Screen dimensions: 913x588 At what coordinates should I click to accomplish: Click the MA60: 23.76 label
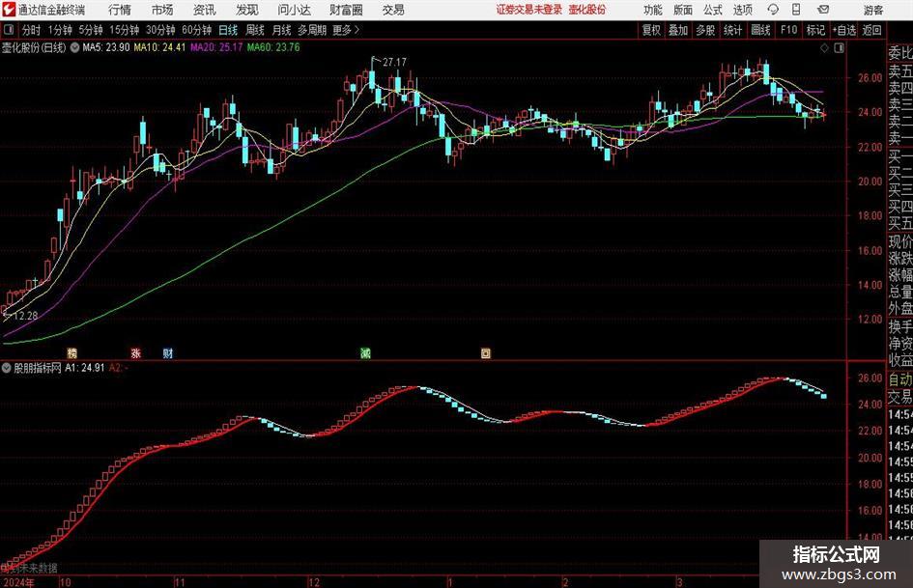(273, 47)
